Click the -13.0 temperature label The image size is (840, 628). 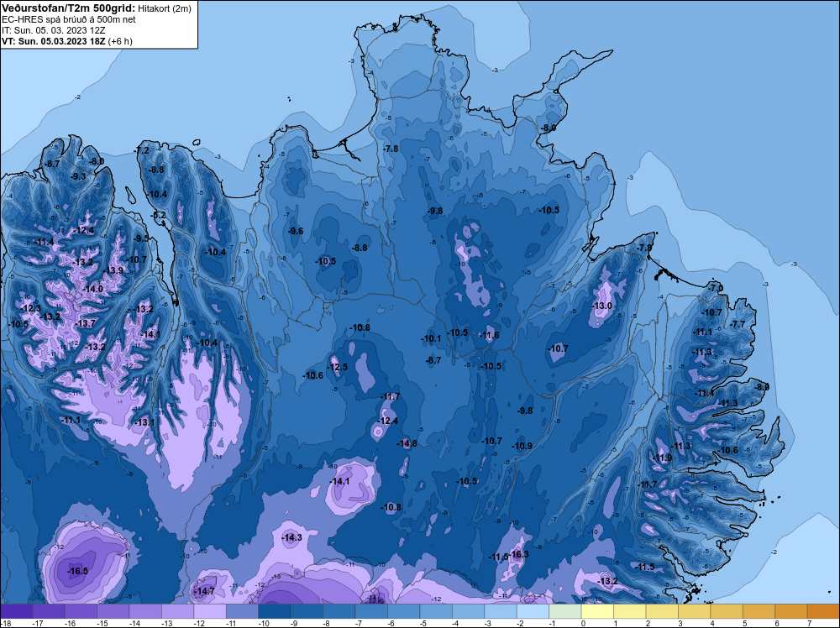(601, 306)
